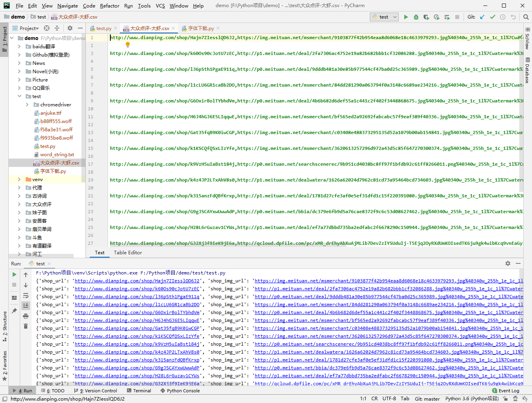Expand the baidu翻译 folder
This screenshot has width=532, height=403.
tap(19, 46)
